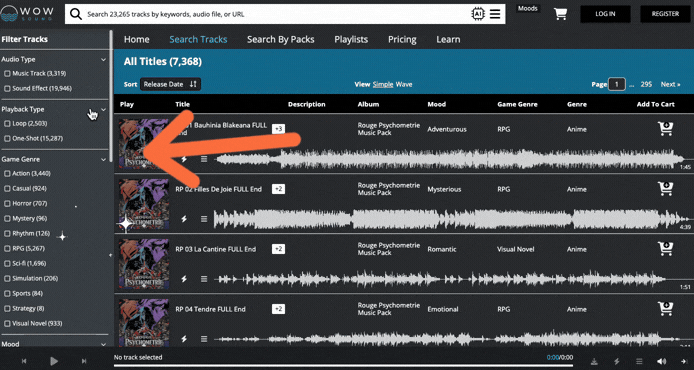Viewport: 694px width, 370px height.
Task: Tick the Horror game genre checkbox
Action: click(x=7, y=204)
